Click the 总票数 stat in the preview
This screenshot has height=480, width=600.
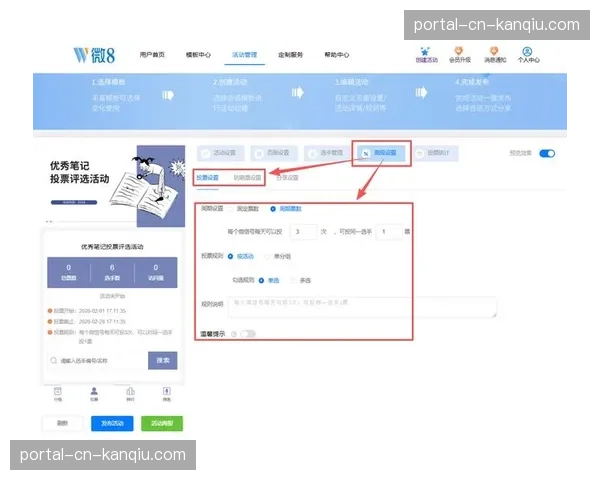point(68,273)
